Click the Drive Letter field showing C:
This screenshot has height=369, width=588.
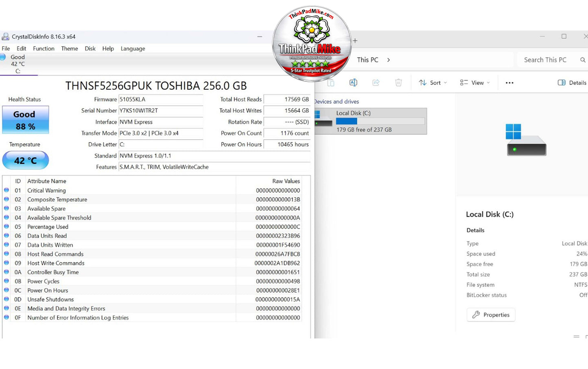[x=161, y=144]
